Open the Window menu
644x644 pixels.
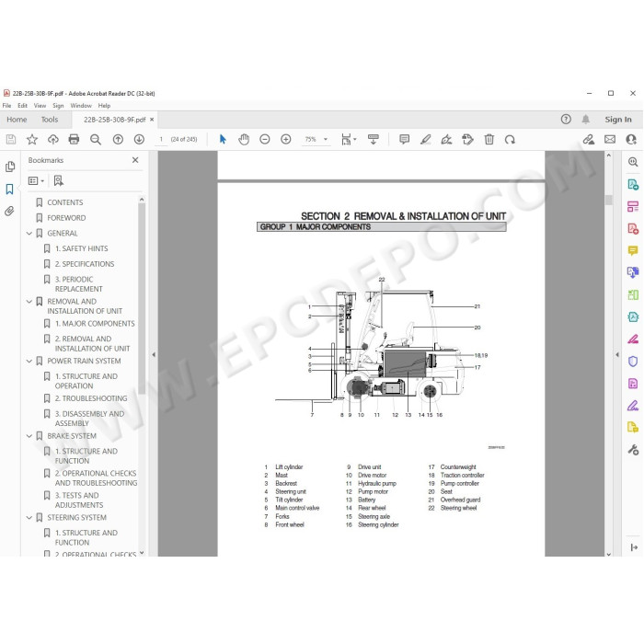(x=81, y=106)
